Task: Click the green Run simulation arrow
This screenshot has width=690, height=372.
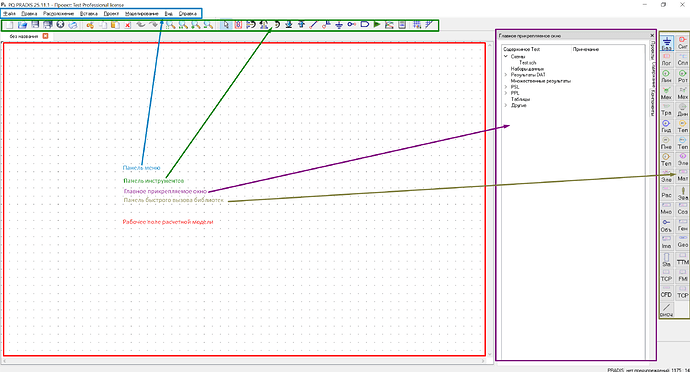Action: click(x=377, y=25)
